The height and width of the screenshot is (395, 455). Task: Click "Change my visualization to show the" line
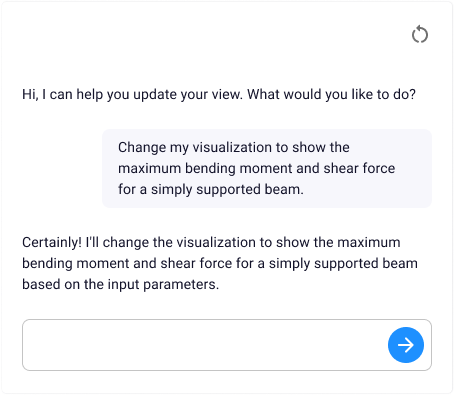234,147
